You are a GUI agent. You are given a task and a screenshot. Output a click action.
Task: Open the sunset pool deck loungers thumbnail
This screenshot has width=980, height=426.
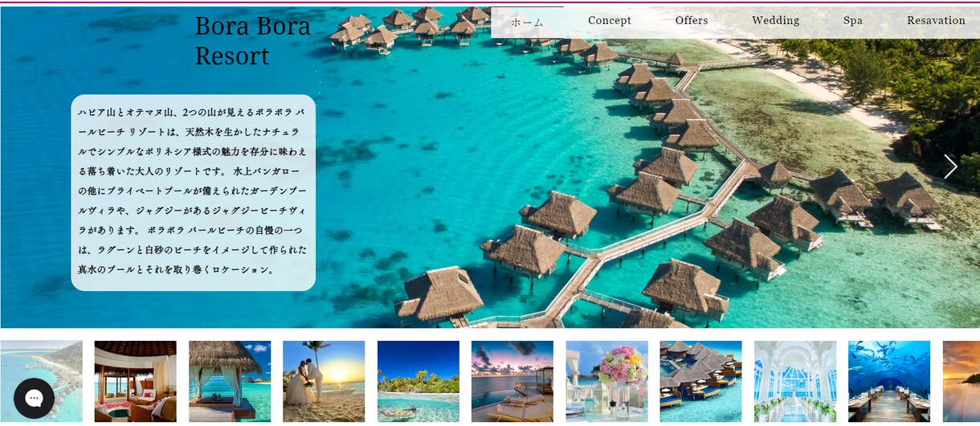(512, 381)
